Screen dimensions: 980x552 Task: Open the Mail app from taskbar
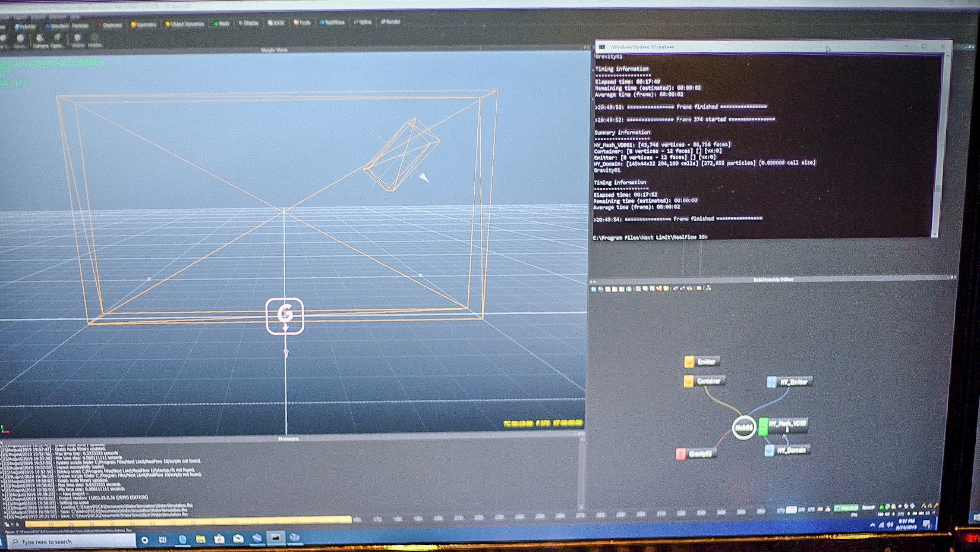point(238,538)
